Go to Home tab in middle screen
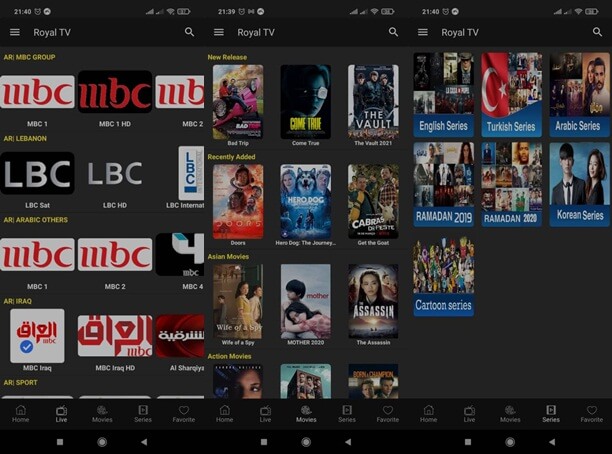 [x=225, y=414]
